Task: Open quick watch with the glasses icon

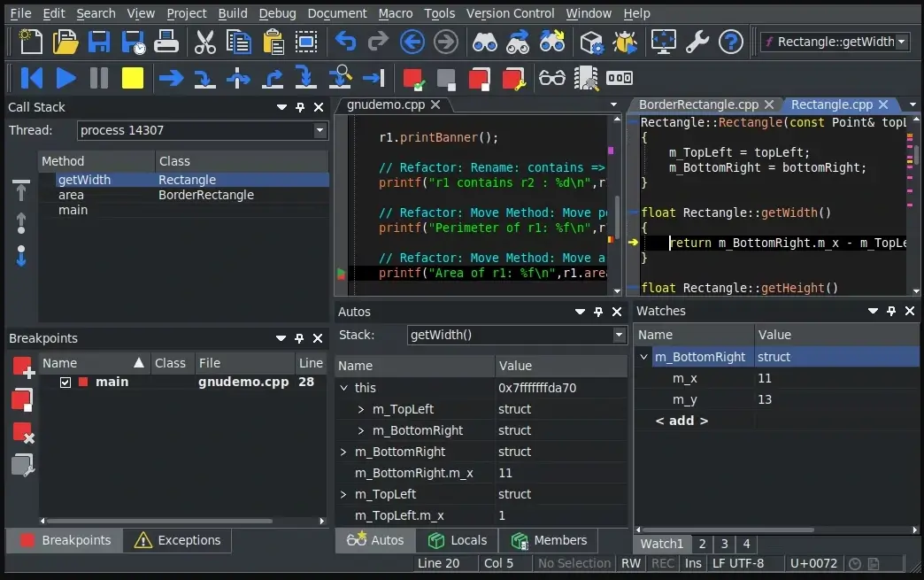Action: [552, 78]
